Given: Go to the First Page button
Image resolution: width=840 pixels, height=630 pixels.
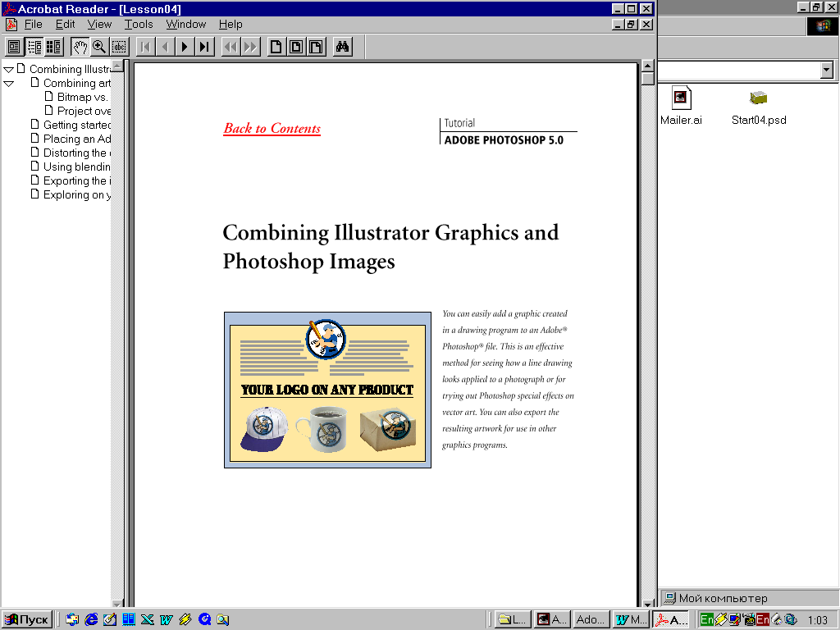Looking at the screenshot, I should point(145,47).
